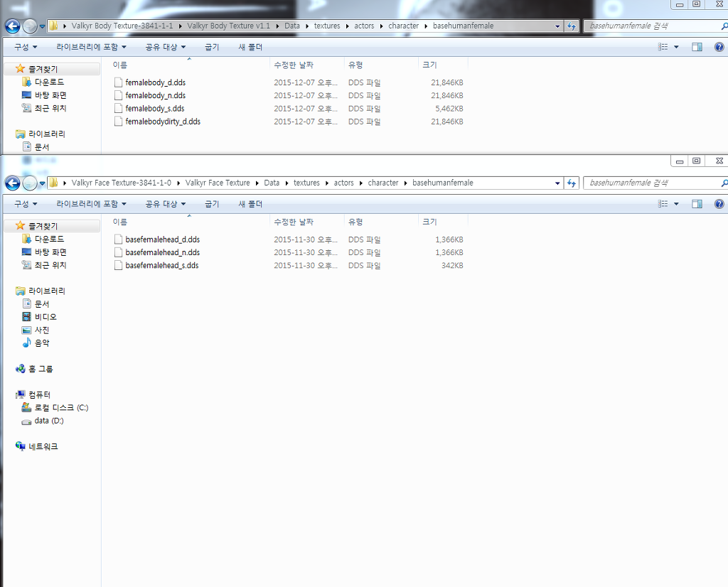Viewport: 728px width, 587px height.
Task: Open 라이브러리에 포함 dropdown in Face Texture window
Action: [91, 204]
